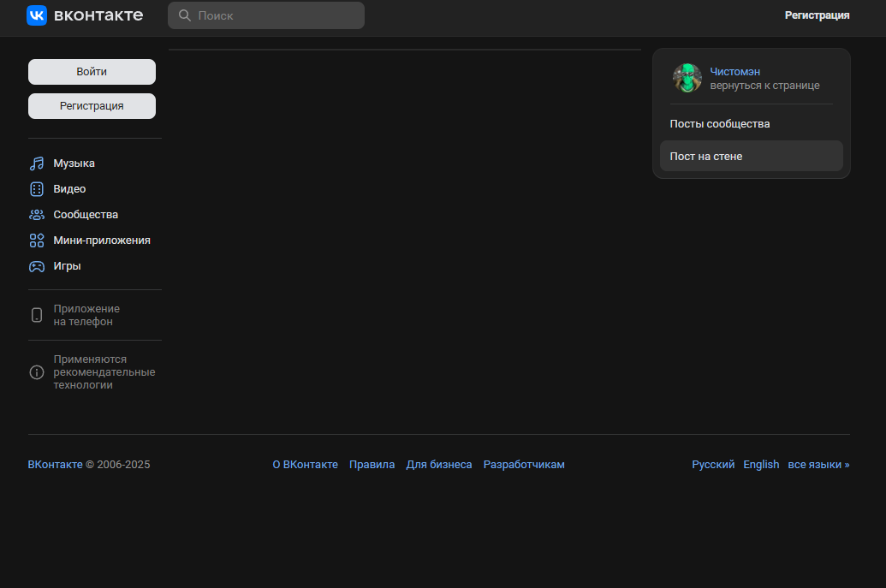Screen dimensions: 886x588
Task: Click the Чистомэн avatar thumbnail
Action: pyautogui.click(x=687, y=78)
